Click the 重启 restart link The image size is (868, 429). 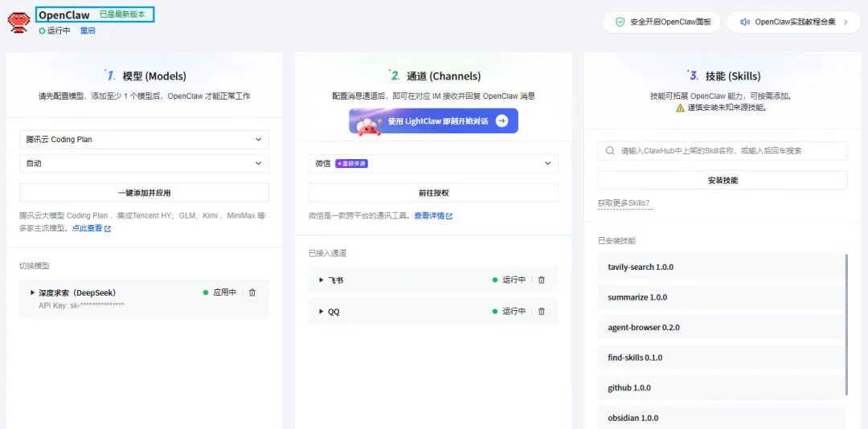88,31
